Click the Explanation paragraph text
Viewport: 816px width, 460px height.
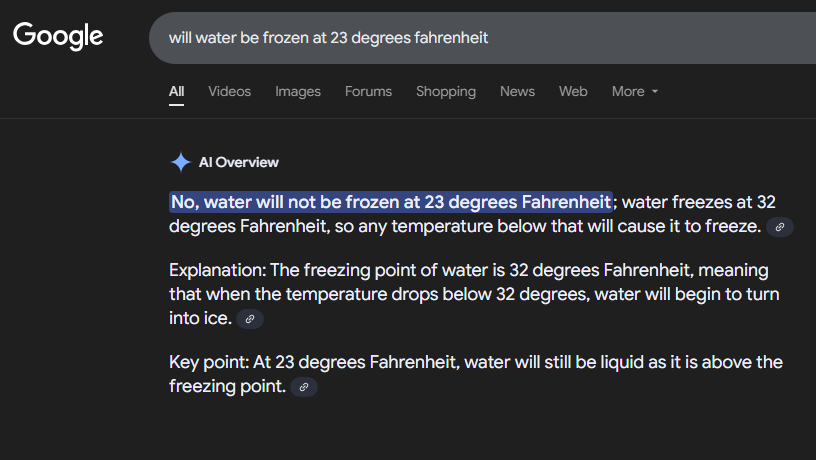pyautogui.click(x=470, y=295)
